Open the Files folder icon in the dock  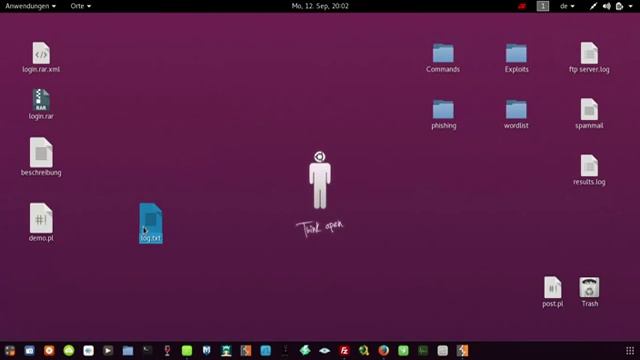(x=128, y=351)
